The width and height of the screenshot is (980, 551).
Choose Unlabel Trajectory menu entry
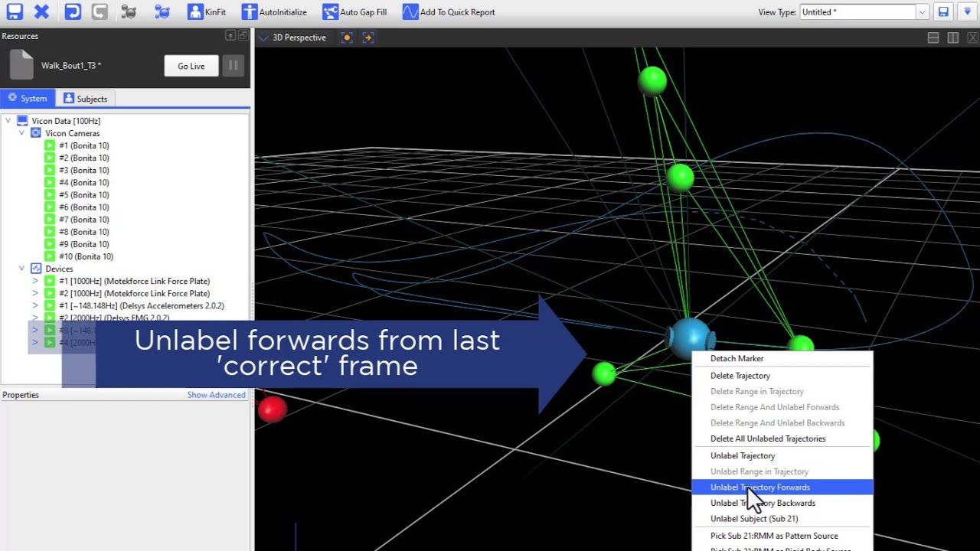tap(782, 455)
